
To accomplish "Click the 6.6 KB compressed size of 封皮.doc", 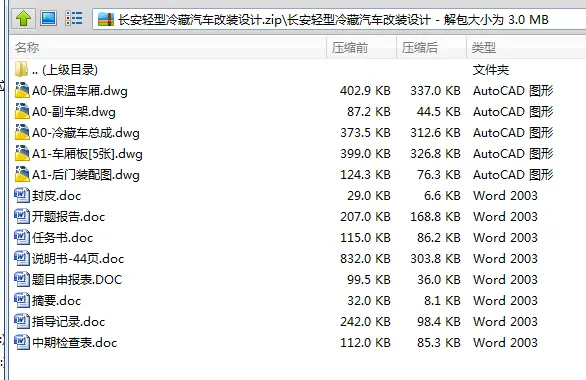I will tap(442, 196).
